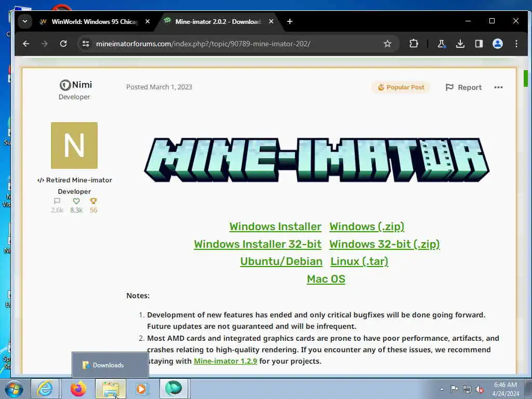Close the Mine-imator 2.0.2 tab
This screenshot has width=532, height=399.
[271, 21]
